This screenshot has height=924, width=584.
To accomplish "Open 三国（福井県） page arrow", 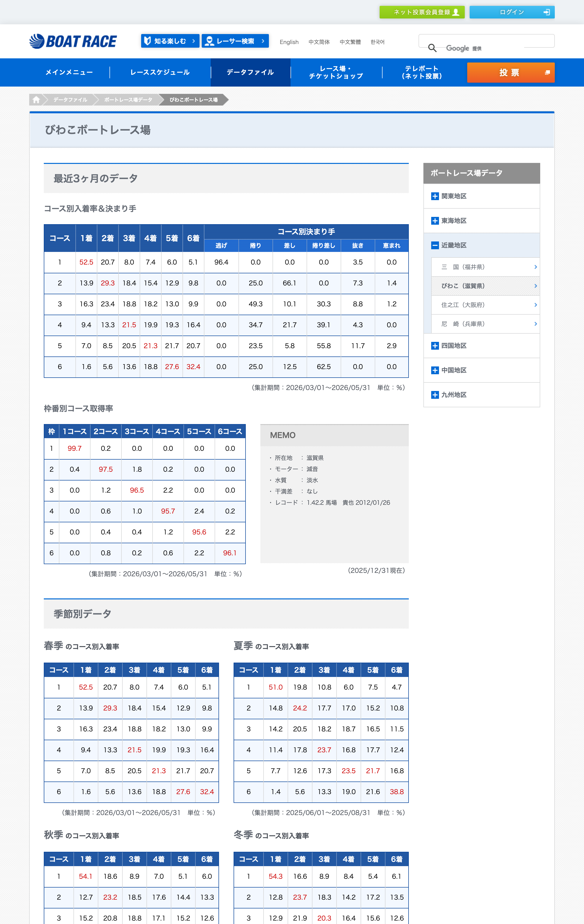I will tap(536, 267).
